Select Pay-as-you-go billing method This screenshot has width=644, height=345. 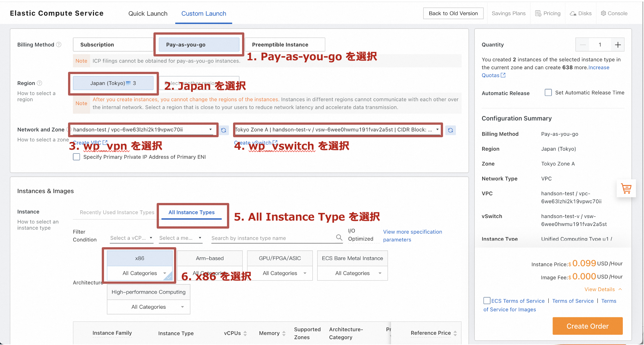199,45
